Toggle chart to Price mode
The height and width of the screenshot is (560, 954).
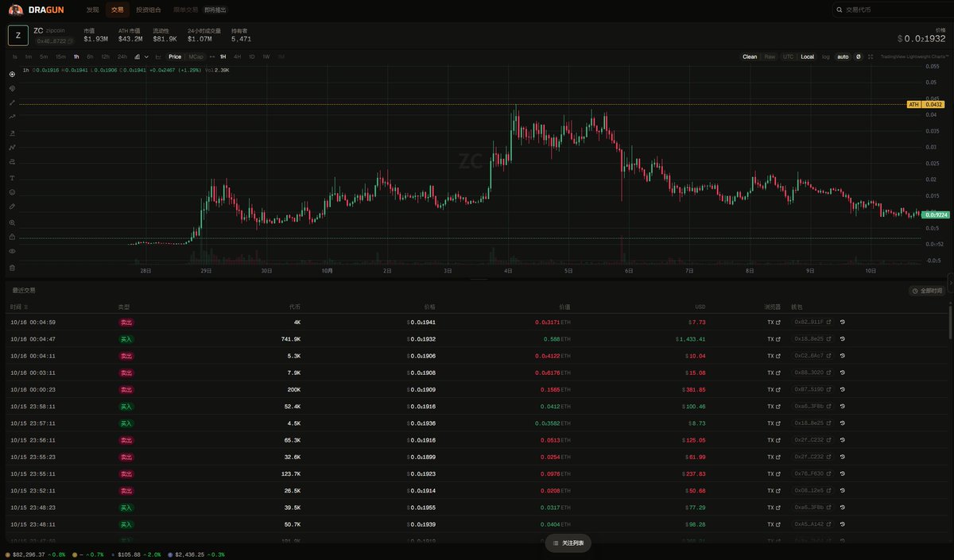coord(175,57)
